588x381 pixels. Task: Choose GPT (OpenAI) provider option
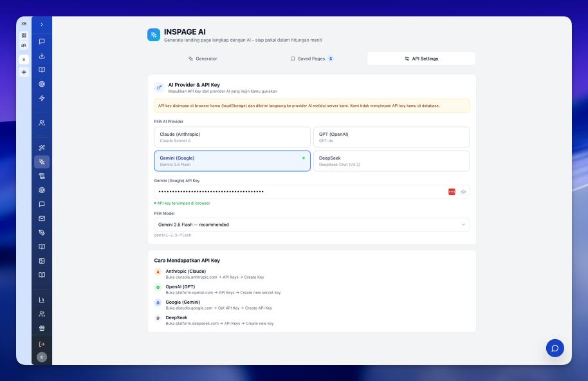tap(391, 137)
